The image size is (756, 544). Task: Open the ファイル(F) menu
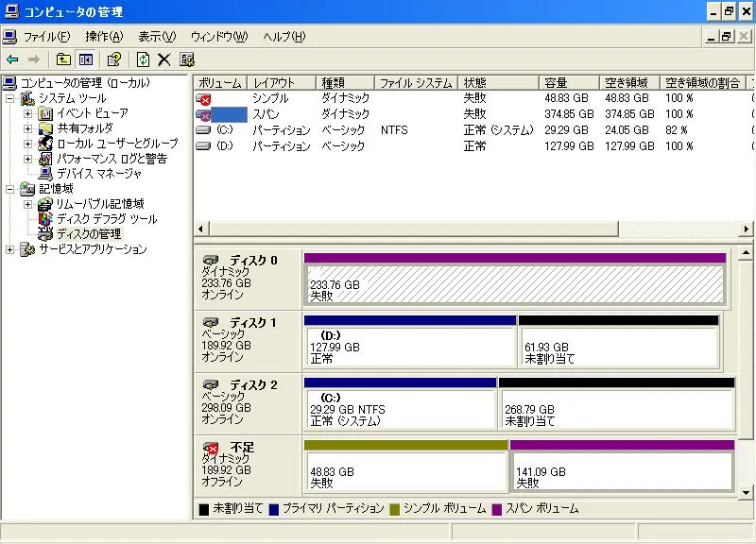click(x=46, y=37)
